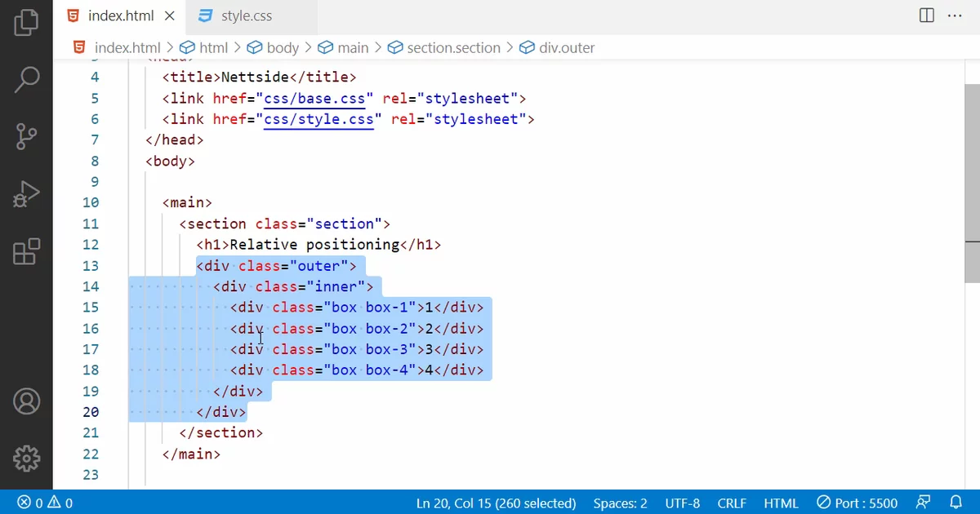Click the "box box-3" class value
980x514 pixels.
point(370,349)
